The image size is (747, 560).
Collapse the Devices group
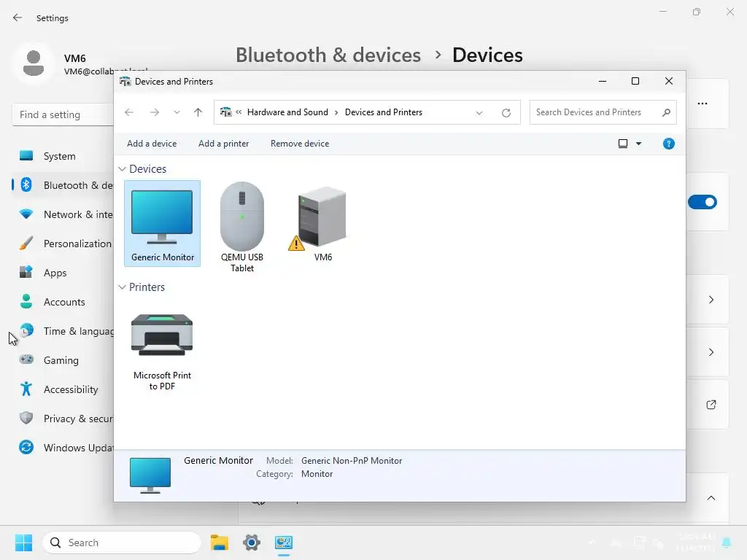tap(123, 169)
